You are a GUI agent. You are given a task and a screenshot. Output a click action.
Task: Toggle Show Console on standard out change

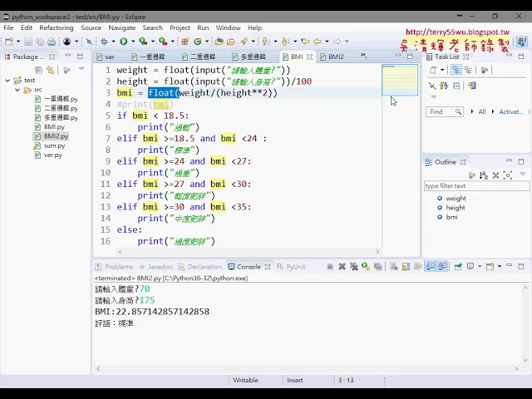(431, 267)
